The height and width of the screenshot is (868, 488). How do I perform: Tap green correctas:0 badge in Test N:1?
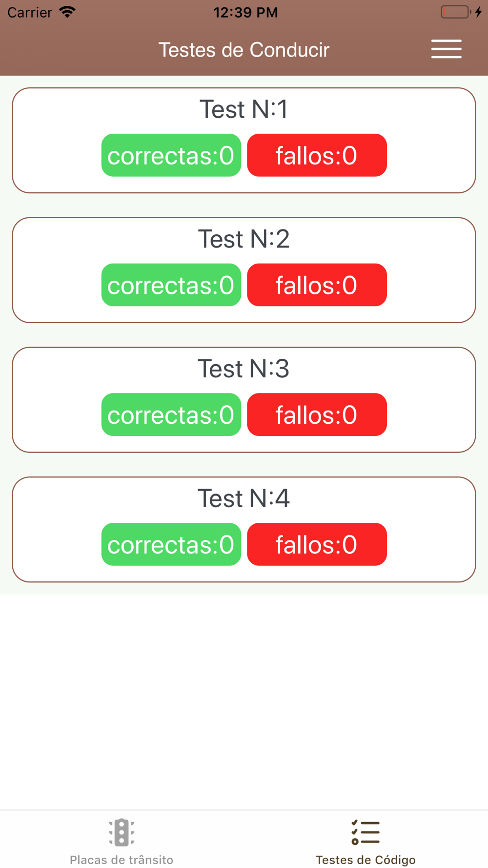(x=171, y=155)
